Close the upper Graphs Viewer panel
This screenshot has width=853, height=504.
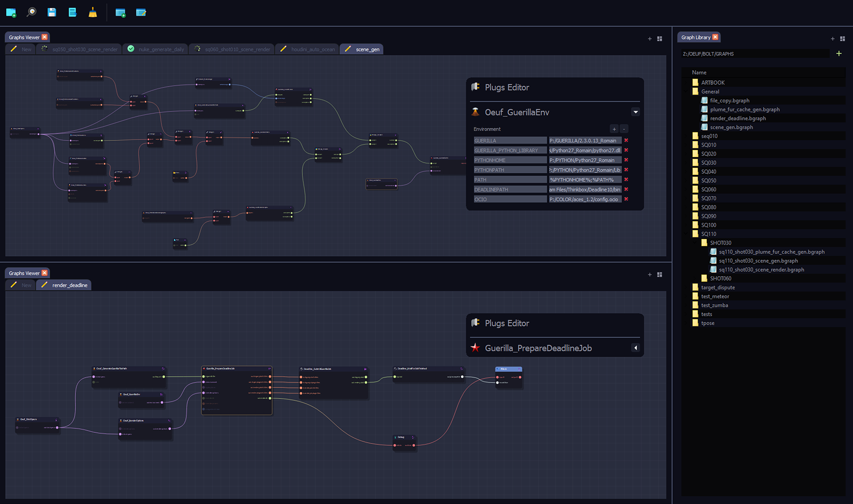pyautogui.click(x=44, y=37)
